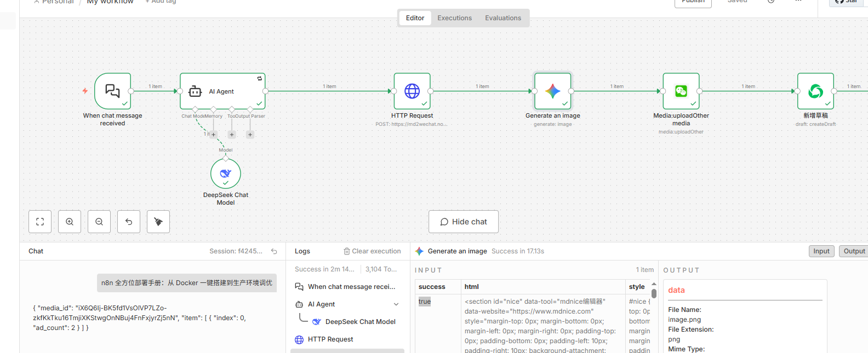
Task: Open the When chat message received node
Action: (x=112, y=91)
